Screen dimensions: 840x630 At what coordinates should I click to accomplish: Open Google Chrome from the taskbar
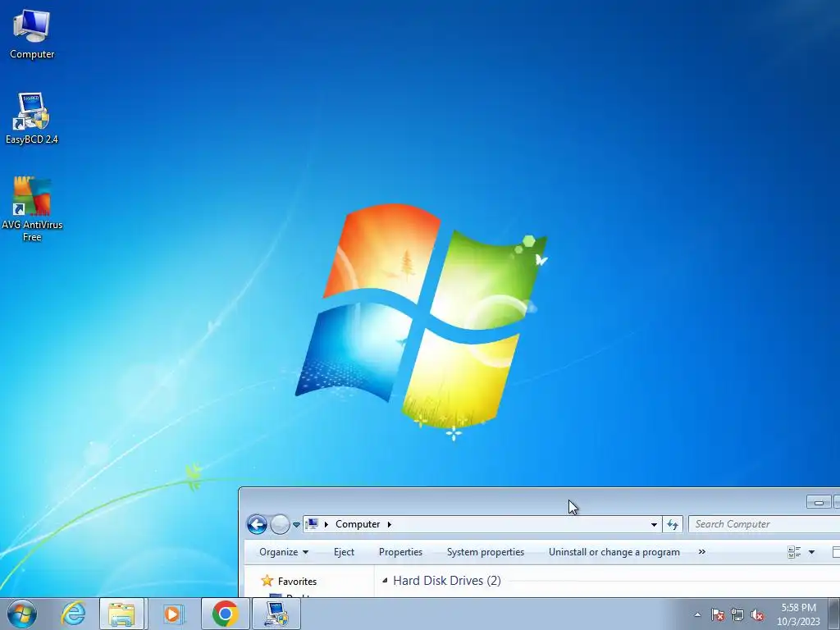pos(225,614)
